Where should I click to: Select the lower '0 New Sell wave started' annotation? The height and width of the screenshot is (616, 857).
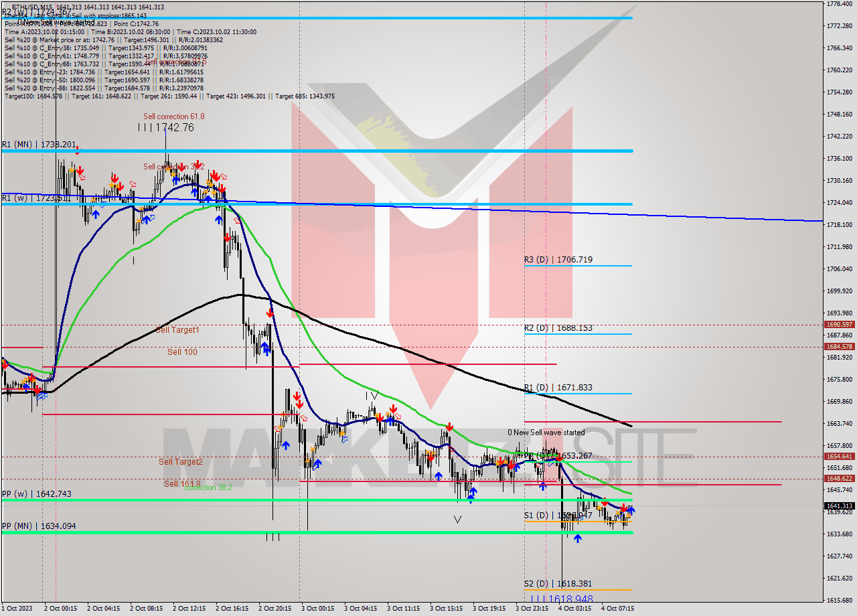pos(546,433)
